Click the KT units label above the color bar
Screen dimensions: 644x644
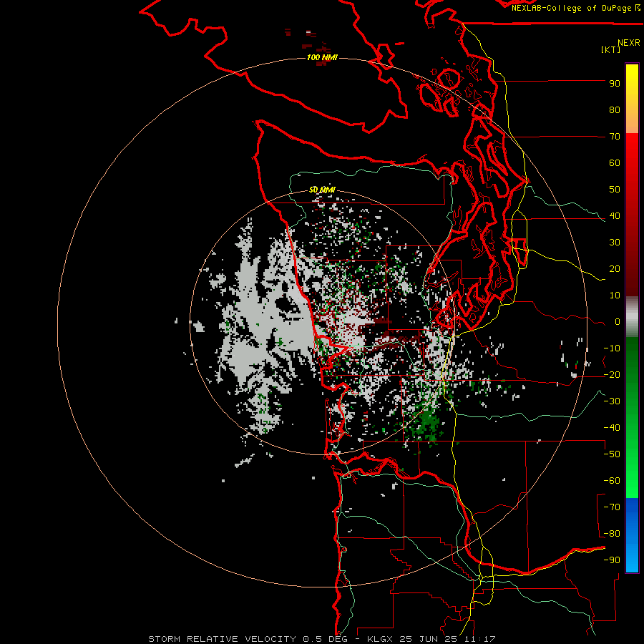[x=611, y=49]
